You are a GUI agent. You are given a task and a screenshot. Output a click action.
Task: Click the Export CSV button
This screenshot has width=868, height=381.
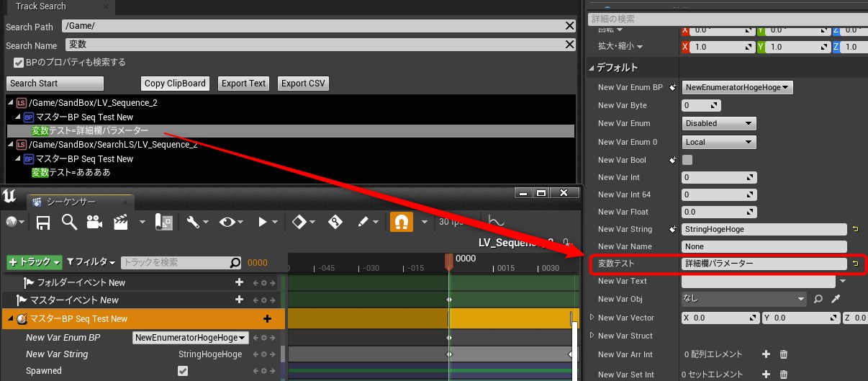tap(303, 84)
